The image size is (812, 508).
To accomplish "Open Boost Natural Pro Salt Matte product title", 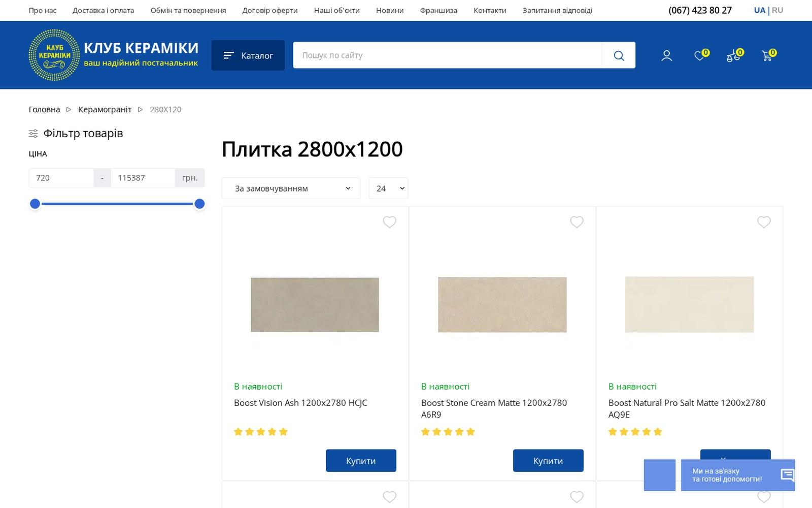I will tap(687, 408).
